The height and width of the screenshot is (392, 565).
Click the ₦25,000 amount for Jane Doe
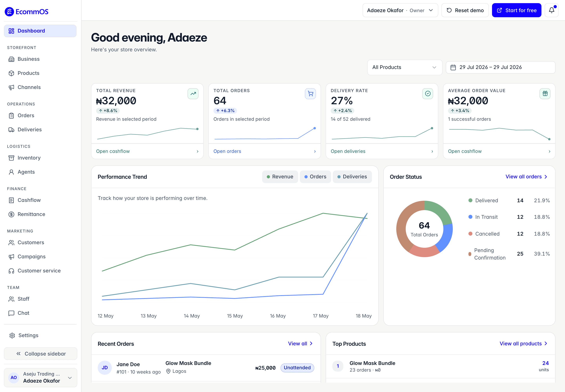click(265, 368)
